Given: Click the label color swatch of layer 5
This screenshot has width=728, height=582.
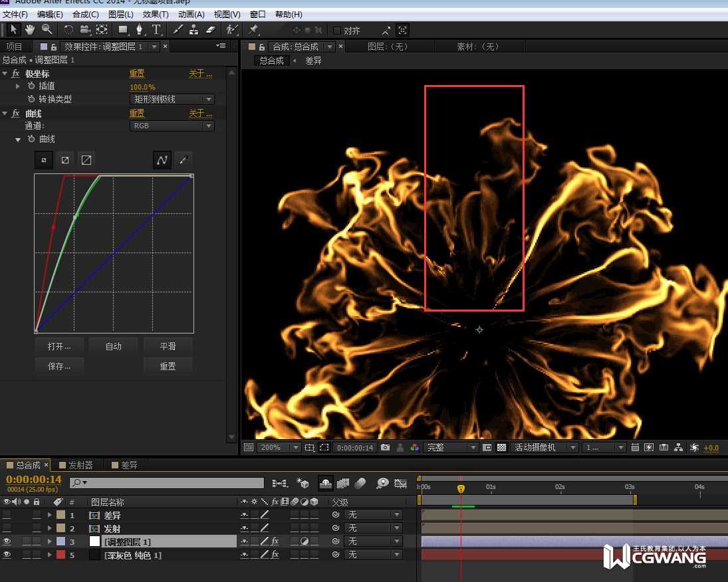Looking at the screenshot, I should point(61,555).
